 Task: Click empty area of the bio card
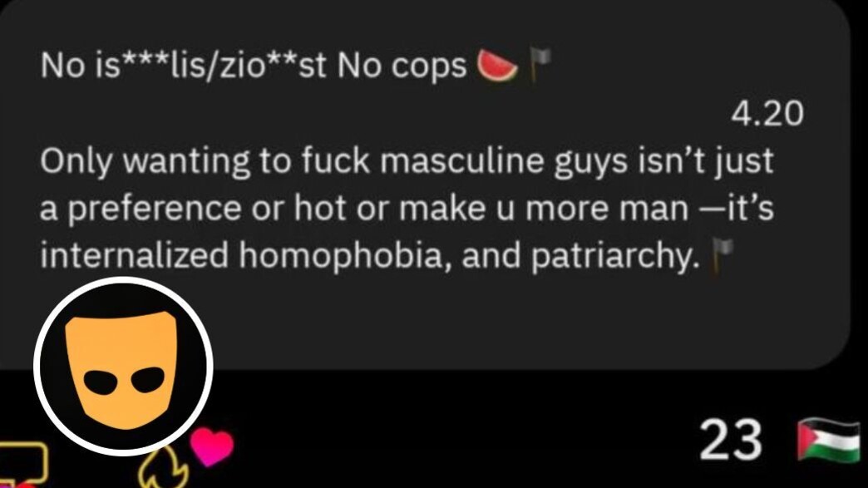(x=498, y=321)
